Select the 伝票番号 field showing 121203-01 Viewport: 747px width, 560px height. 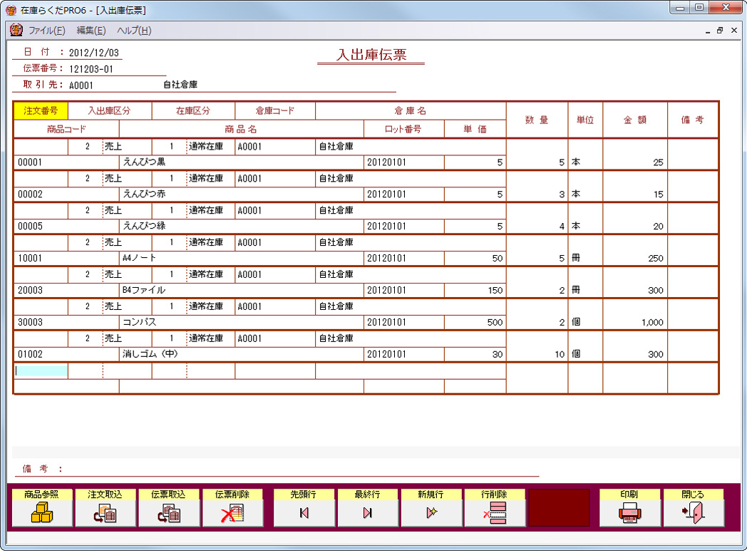[x=91, y=69]
